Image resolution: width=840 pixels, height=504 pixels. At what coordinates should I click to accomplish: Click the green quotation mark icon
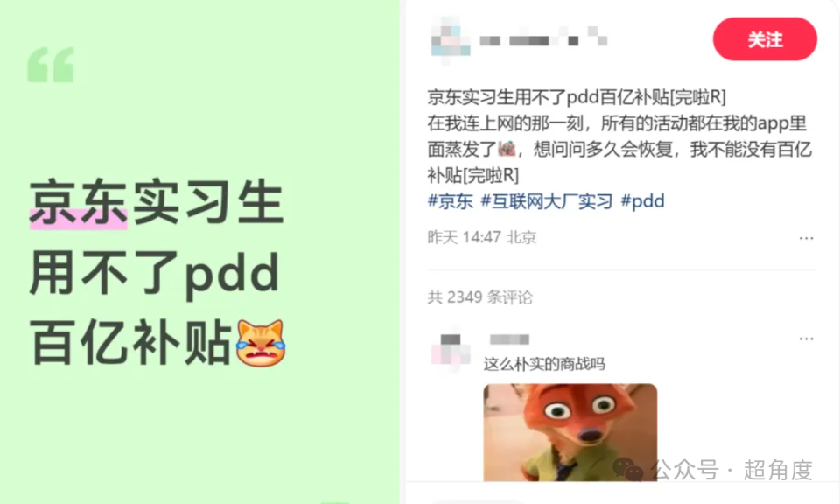click(51, 65)
